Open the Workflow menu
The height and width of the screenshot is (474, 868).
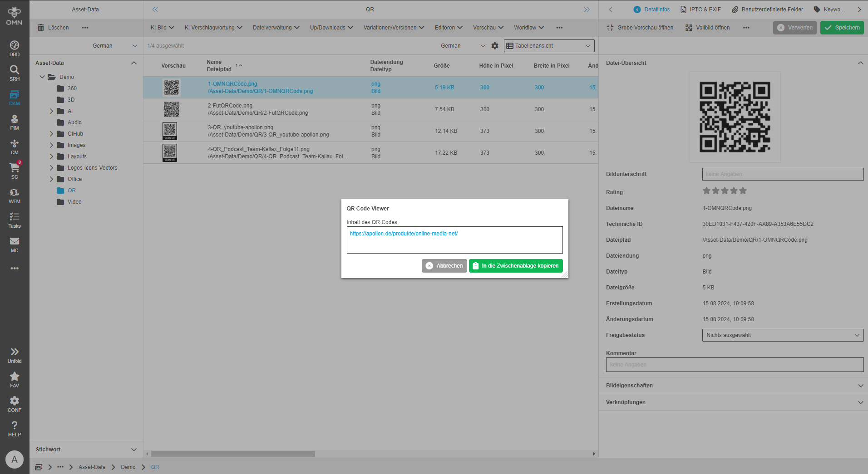pyautogui.click(x=528, y=28)
